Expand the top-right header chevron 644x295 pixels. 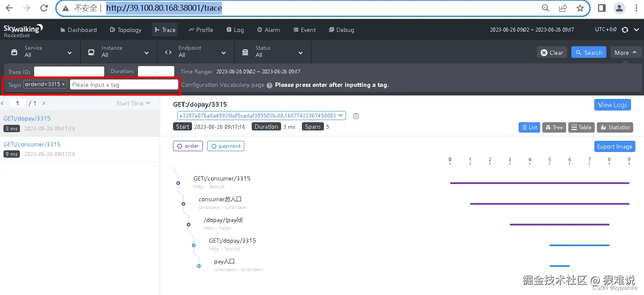tap(636, 30)
